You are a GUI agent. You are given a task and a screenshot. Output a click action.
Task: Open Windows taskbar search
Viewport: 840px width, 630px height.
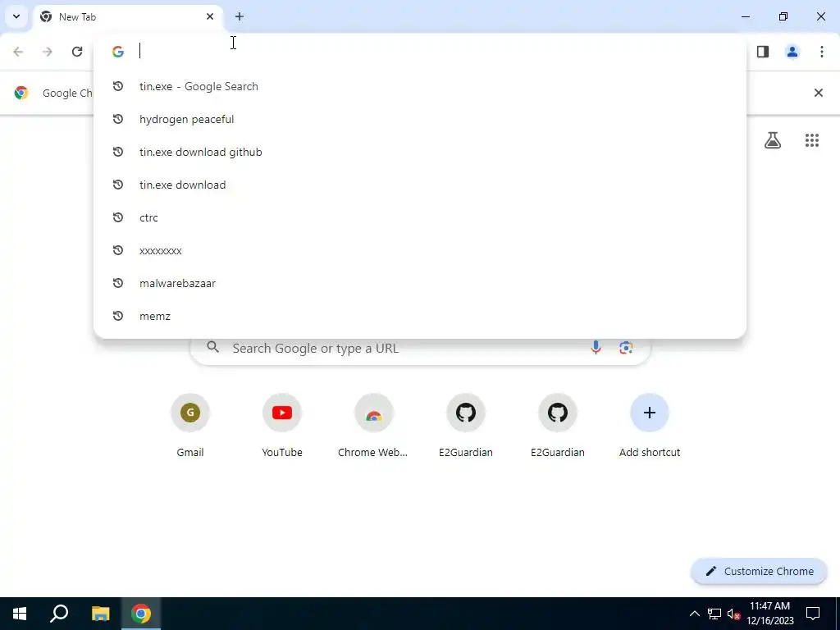pos(59,614)
